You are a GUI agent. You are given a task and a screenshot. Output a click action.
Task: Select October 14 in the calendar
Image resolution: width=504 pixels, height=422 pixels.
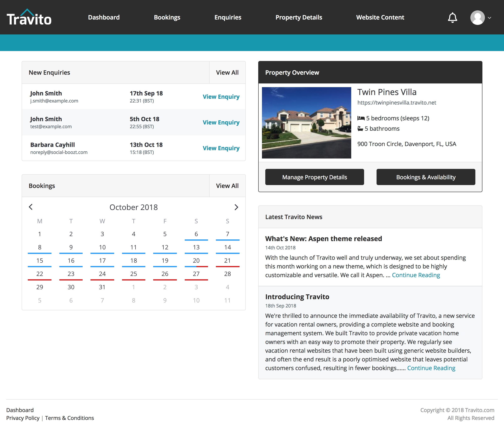click(x=228, y=247)
